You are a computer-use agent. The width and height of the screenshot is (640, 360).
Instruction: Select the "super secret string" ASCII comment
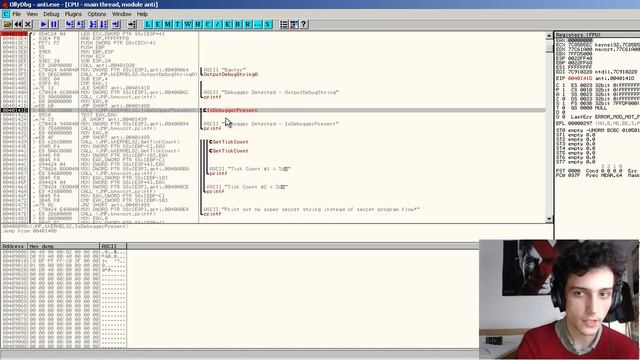311,209
